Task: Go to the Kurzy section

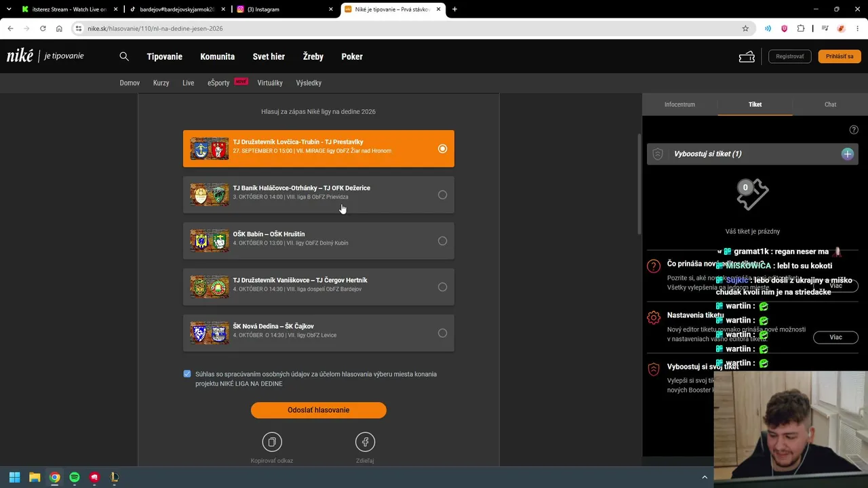Action: (161, 83)
